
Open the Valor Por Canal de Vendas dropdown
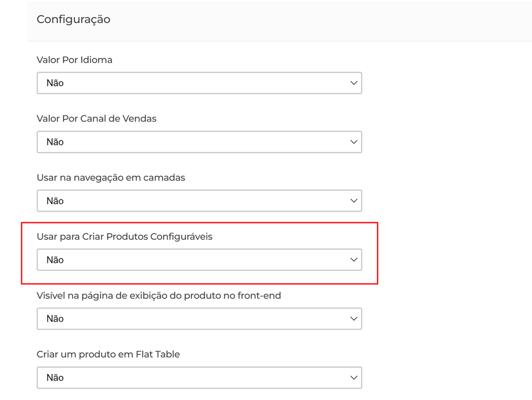click(199, 142)
